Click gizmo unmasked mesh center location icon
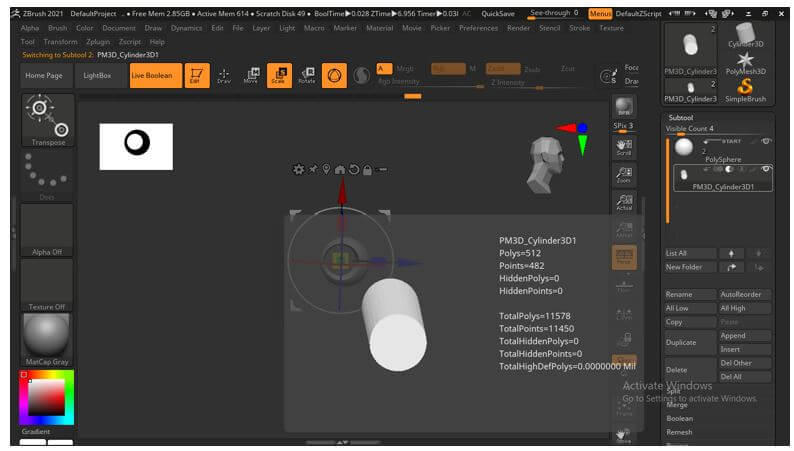This screenshot has width=794, height=451. 327,170
